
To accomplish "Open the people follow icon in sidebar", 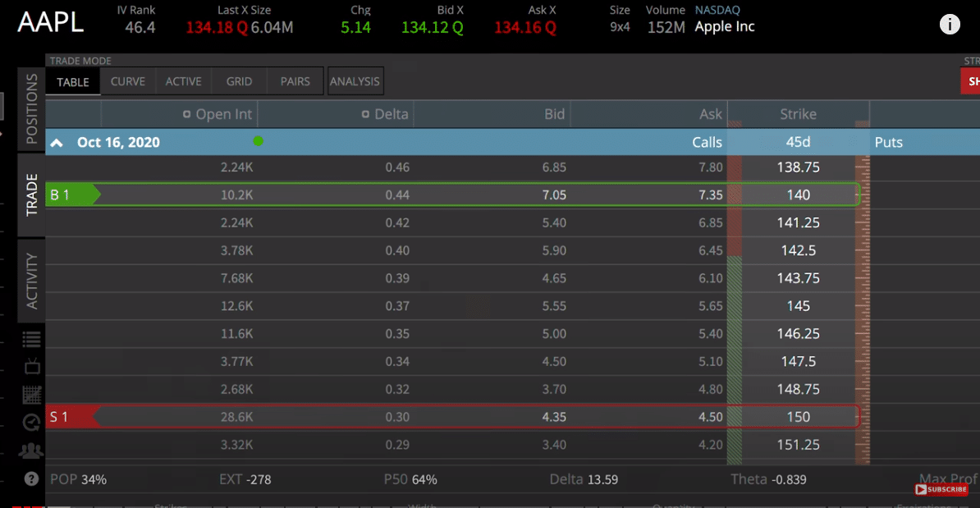I will (x=30, y=450).
